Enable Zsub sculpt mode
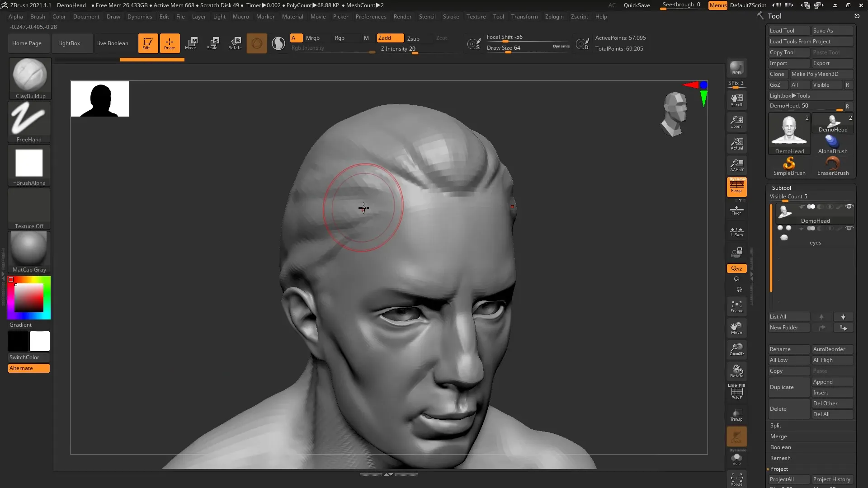The width and height of the screenshot is (868, 488). click(413, 38)
